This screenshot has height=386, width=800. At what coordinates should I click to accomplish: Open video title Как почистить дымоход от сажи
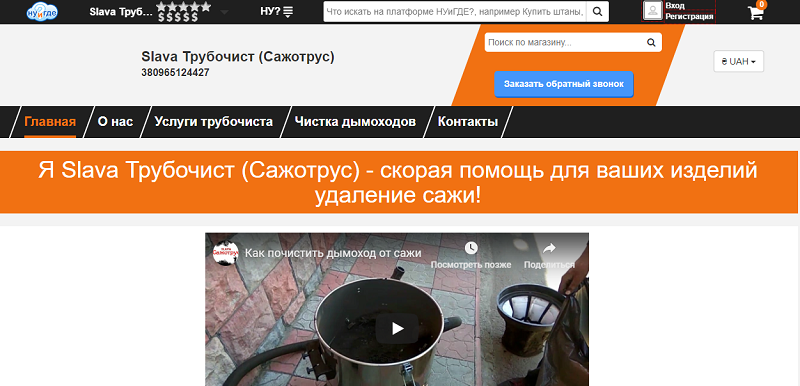(x=333, y=252)
